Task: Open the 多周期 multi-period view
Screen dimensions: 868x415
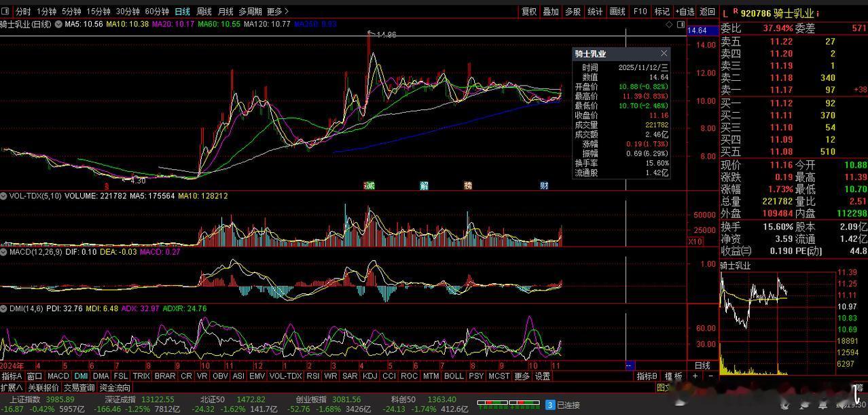Action: 250,12
